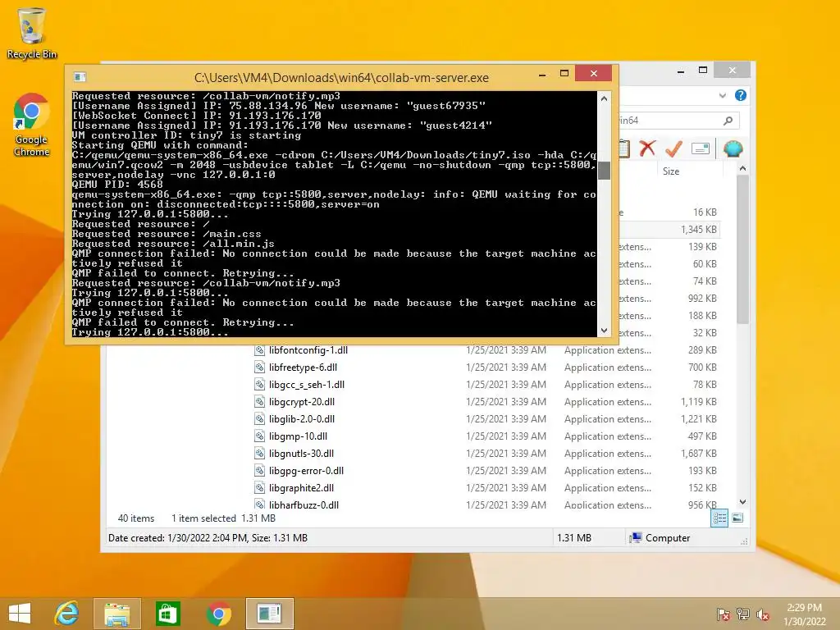
Task: Open the Action Center flag in the tray
Action: (723, 614)
